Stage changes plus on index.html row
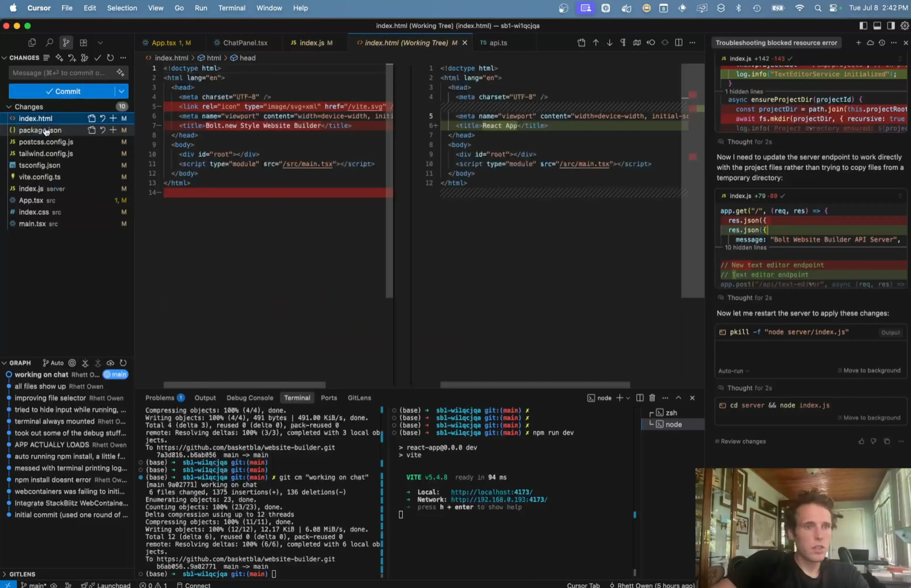 [x=113, y=118]
